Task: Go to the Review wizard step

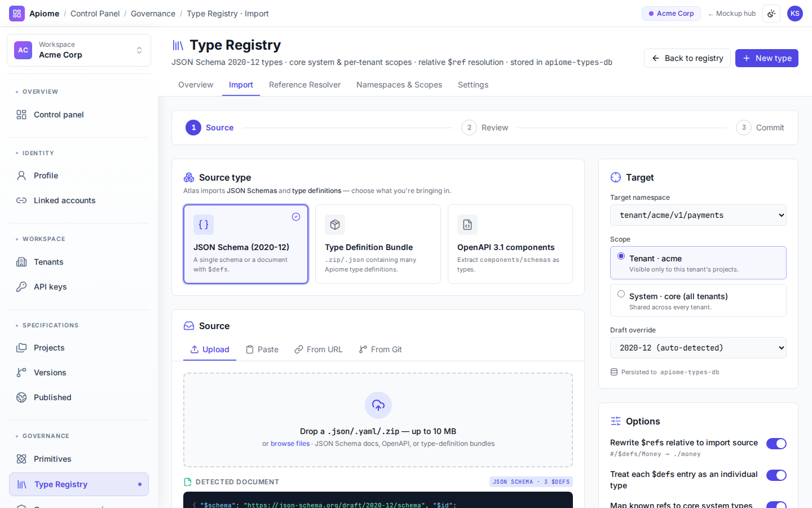Action: (485, 128)
